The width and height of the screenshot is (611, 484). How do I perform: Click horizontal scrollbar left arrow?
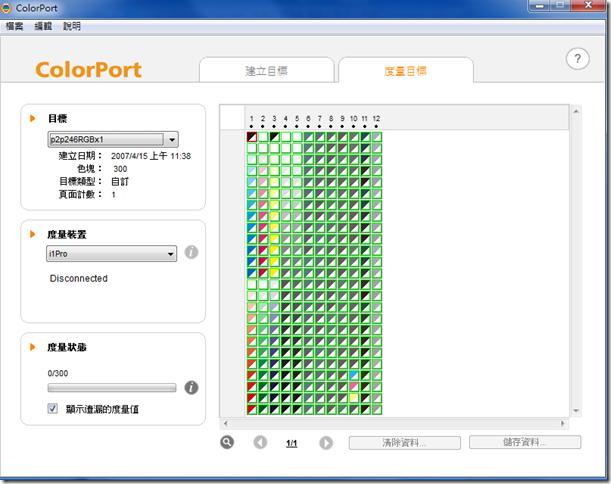[x=225, y=423]
